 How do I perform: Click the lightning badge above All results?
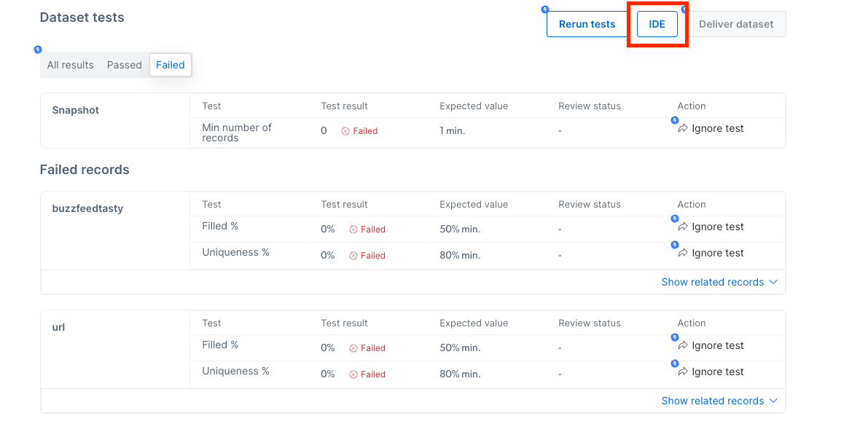[38, 50]
